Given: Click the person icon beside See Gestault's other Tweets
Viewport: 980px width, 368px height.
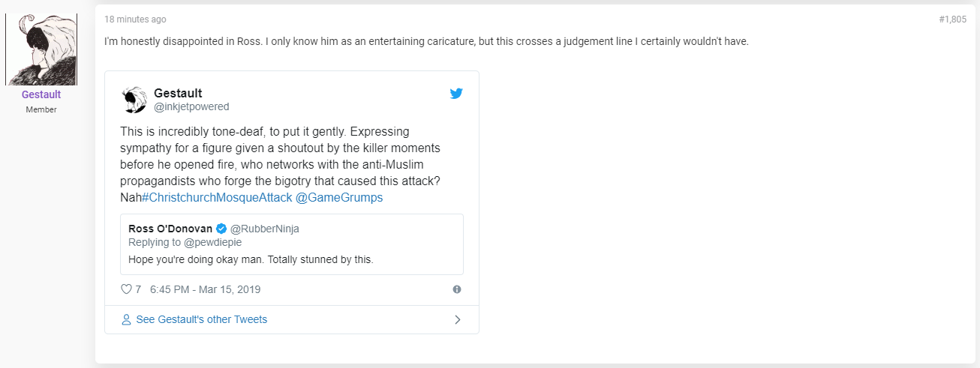Looking at the screenshot, I should click(126, 319).
